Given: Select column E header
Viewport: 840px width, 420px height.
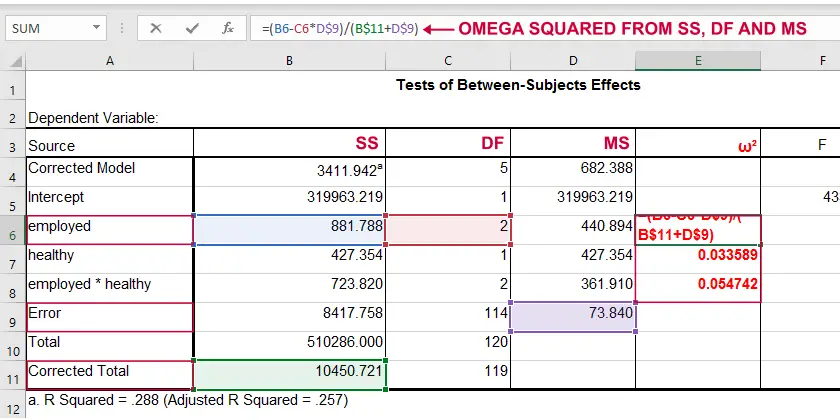Looking at the screenshot, I should (x=698, y=61).
